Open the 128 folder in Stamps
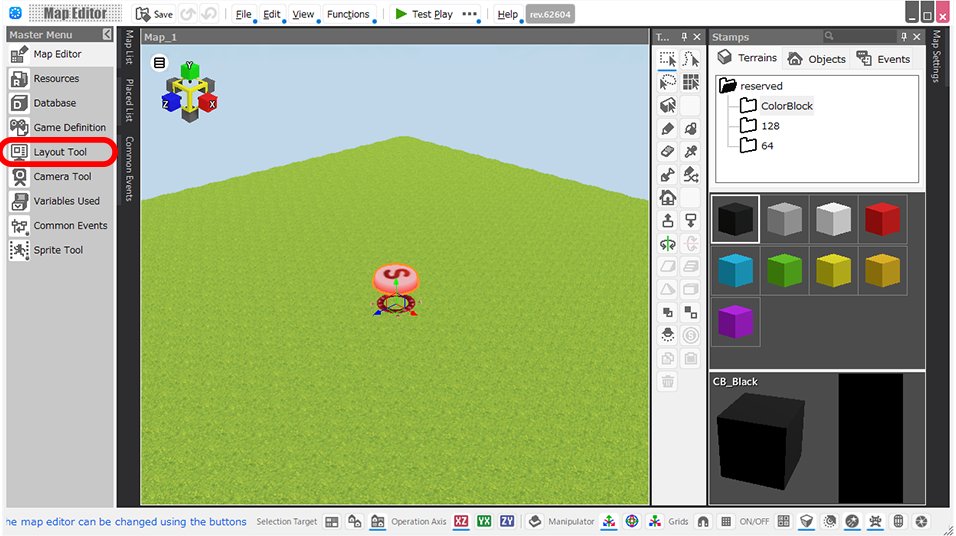This screenshot has height=536, width=956. 769,126
